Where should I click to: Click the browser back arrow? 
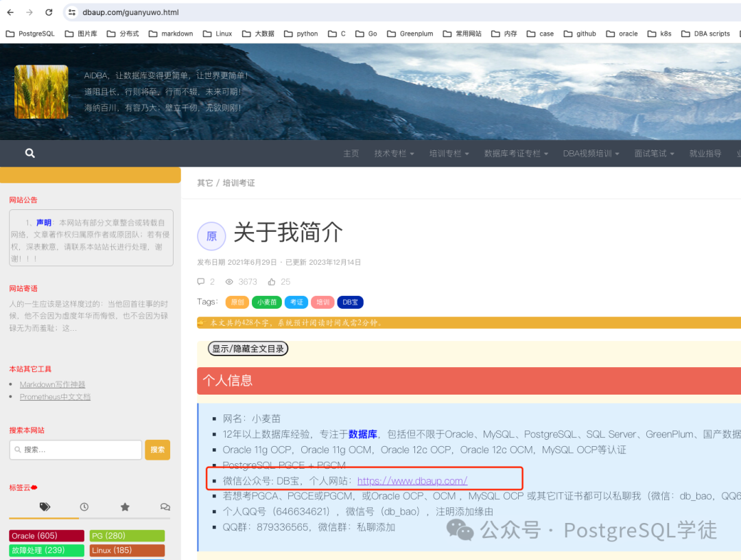[10, 12]
